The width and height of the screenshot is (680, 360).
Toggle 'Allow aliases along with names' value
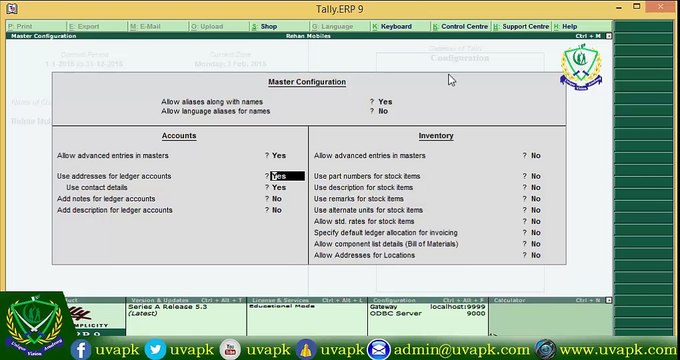[385, 102]
